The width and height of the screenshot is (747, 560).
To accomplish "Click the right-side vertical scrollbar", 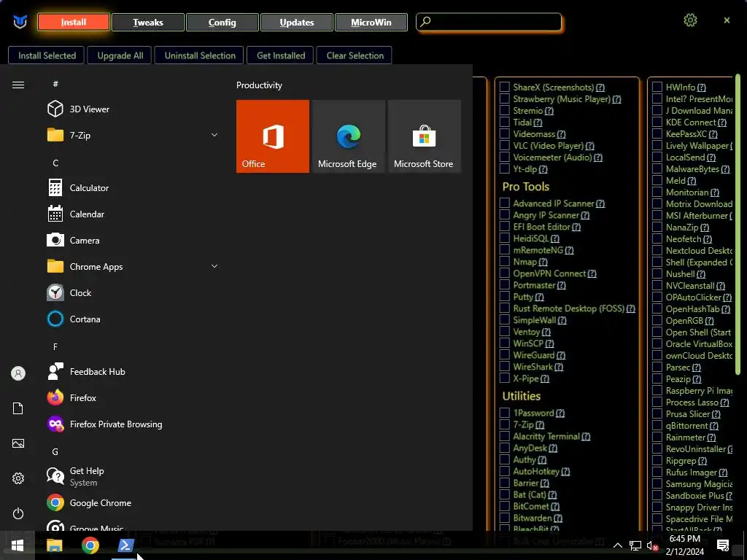I will click(x=738, y=224).
